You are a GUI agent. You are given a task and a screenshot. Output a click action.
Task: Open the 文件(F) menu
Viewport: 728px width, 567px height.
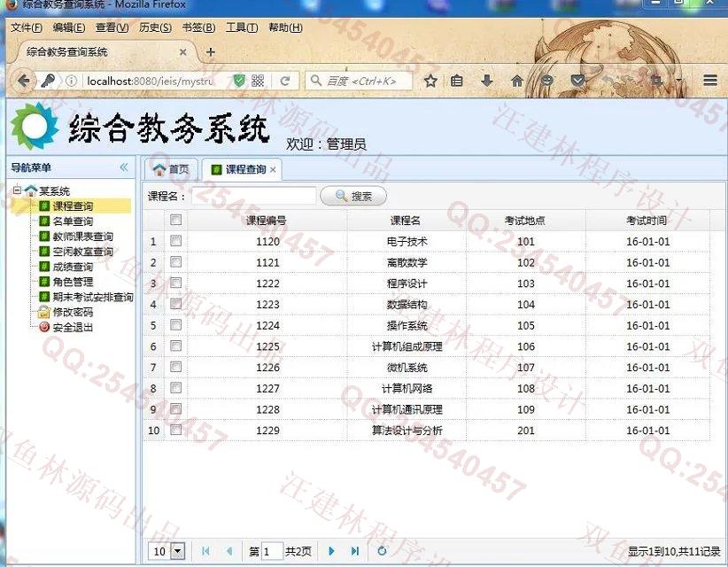[x=27, y=27]
